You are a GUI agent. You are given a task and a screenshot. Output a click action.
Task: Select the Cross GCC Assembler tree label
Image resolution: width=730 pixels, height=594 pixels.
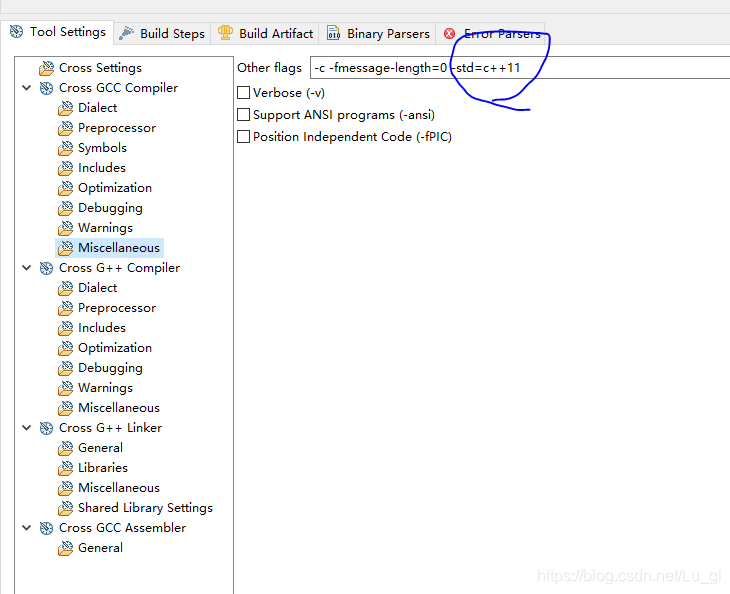[122, 528]
